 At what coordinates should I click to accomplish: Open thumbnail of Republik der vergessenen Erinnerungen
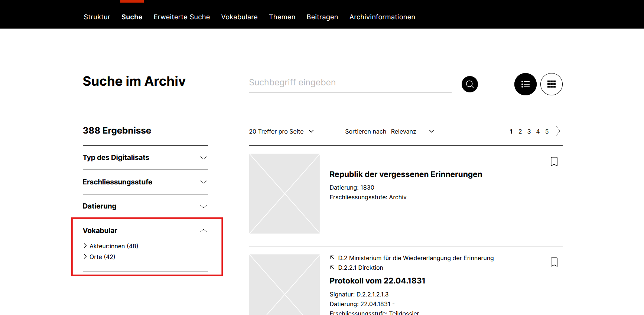284,194
